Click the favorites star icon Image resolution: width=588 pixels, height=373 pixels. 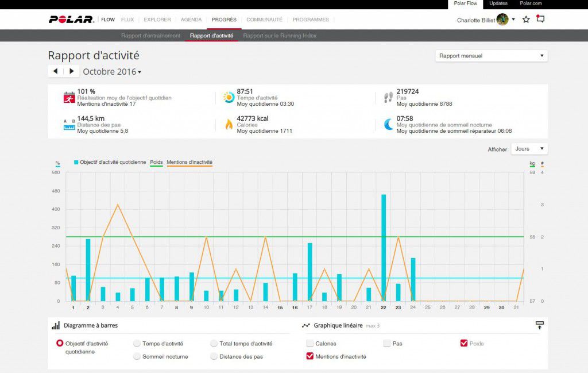point(526,19)
